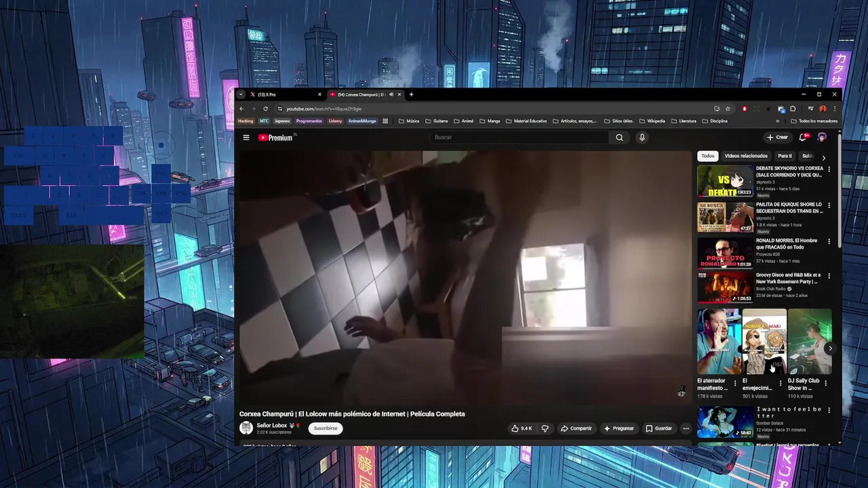
Task: Click the Compartir share button
Action: pyautogui.click(x=576, y=428)
